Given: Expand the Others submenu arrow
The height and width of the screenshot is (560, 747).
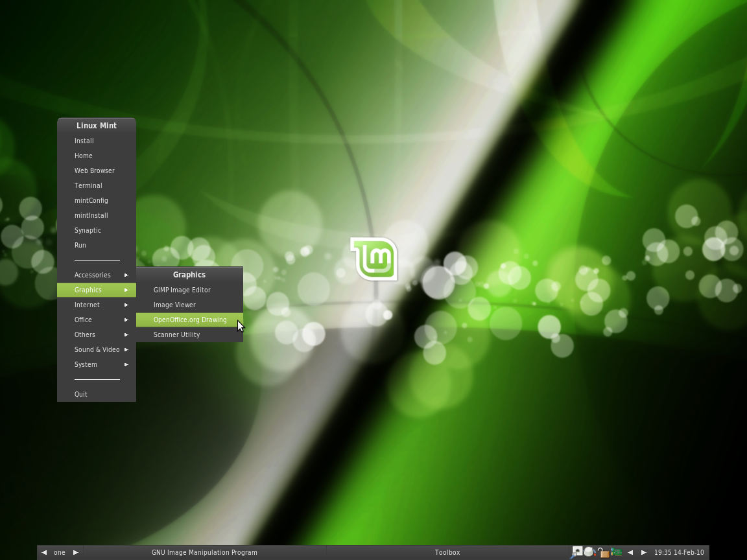Looking at the screenshot, I should pyautogui.click(x=126, y=334).
